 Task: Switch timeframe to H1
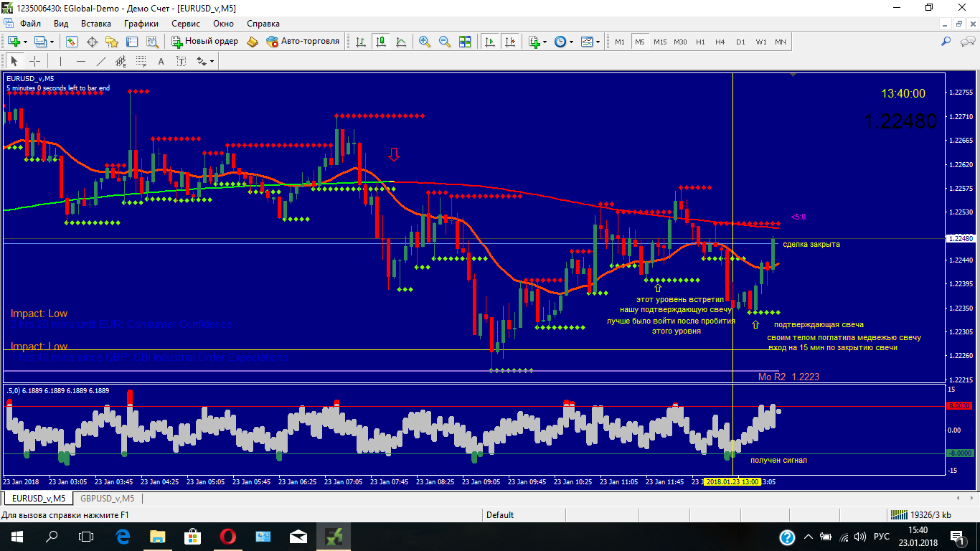pos(700,42)
